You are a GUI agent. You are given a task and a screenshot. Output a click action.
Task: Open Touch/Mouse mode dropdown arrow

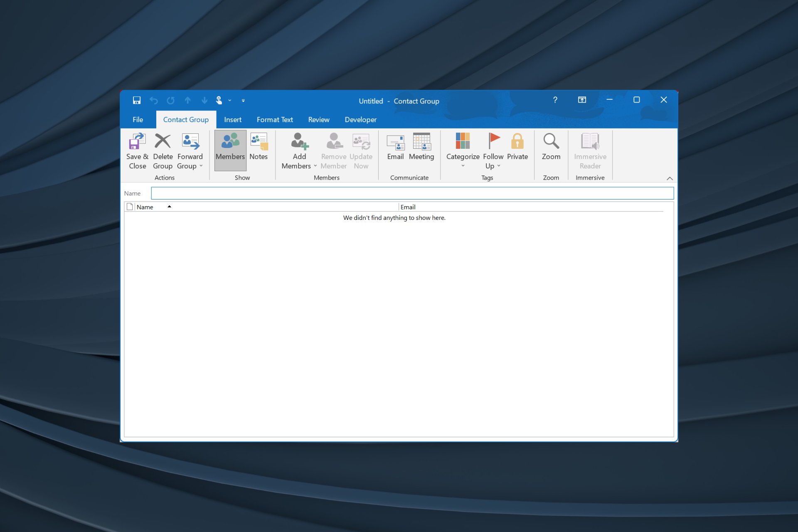tap(230, 101)
